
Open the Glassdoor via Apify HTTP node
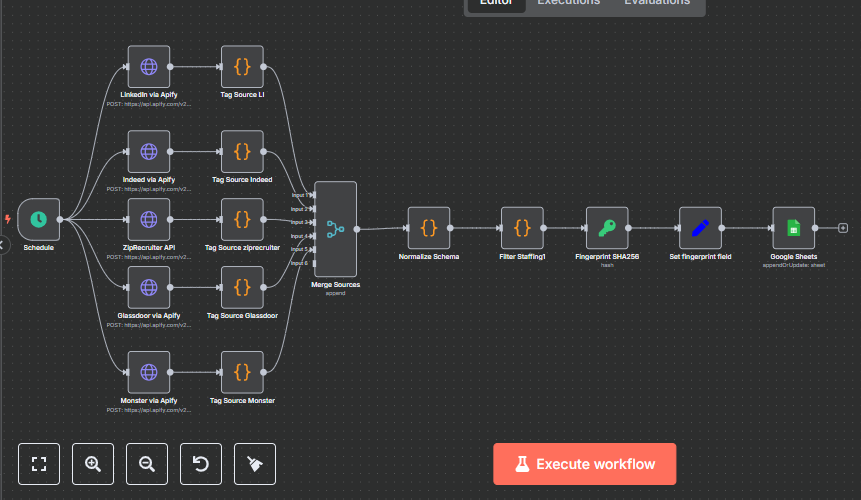[x=149, y=288]
